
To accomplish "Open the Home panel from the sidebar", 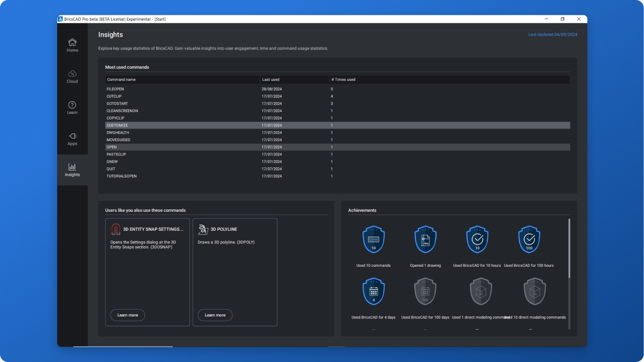I will pyautogui.click(x=72, y=45).
